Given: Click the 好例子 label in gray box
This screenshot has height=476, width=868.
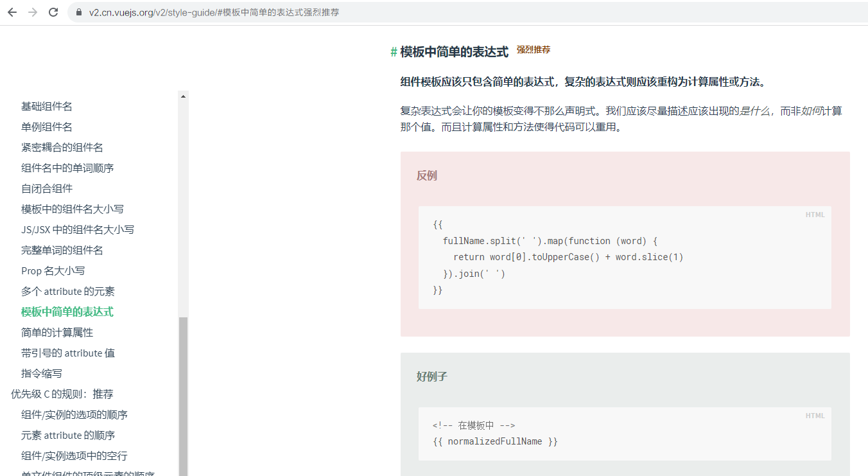Looking at the screenshot, I should pyautogui.click(x=432, y=376).
